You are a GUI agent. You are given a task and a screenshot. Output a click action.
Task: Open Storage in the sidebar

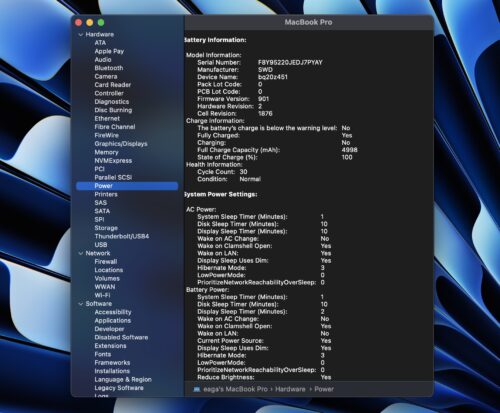[106, 228]
